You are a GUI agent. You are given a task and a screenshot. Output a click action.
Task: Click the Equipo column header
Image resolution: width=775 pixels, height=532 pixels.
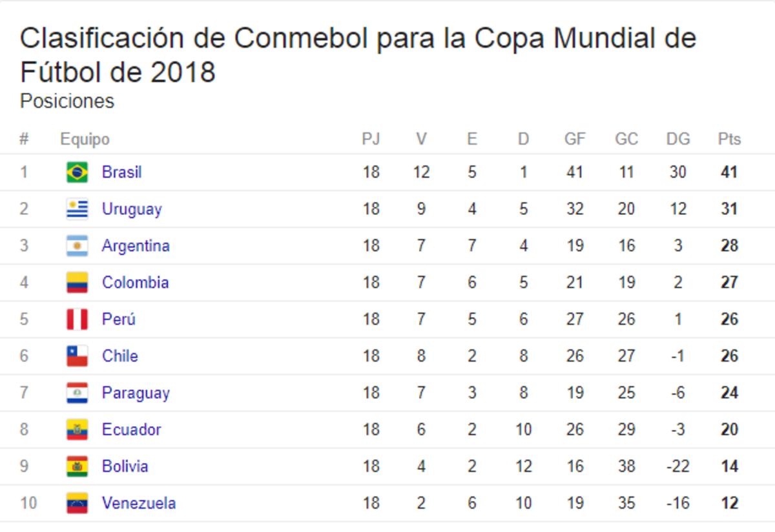[x=85, y=139]
